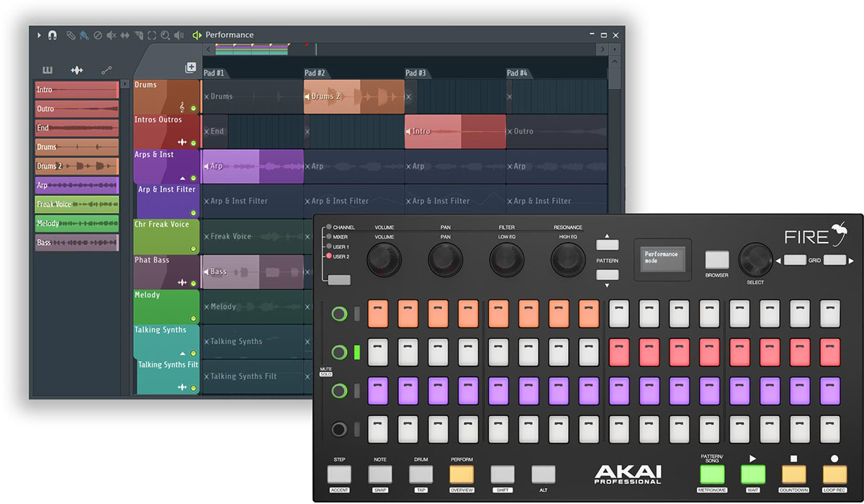Toggle the magnet snap icon in playlist toolbar

pos(52,35)
